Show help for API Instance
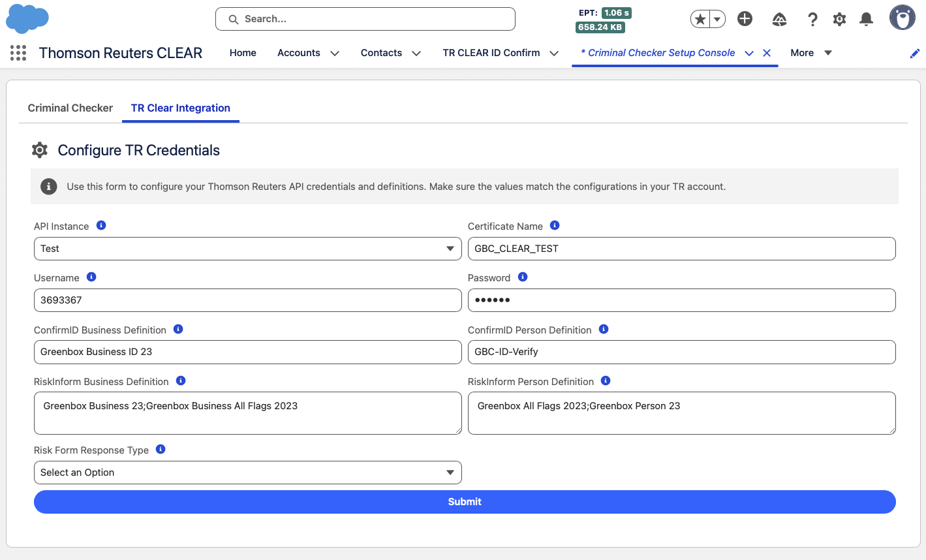This screenshot has height=560, width=926. click(x=101, y=225)
